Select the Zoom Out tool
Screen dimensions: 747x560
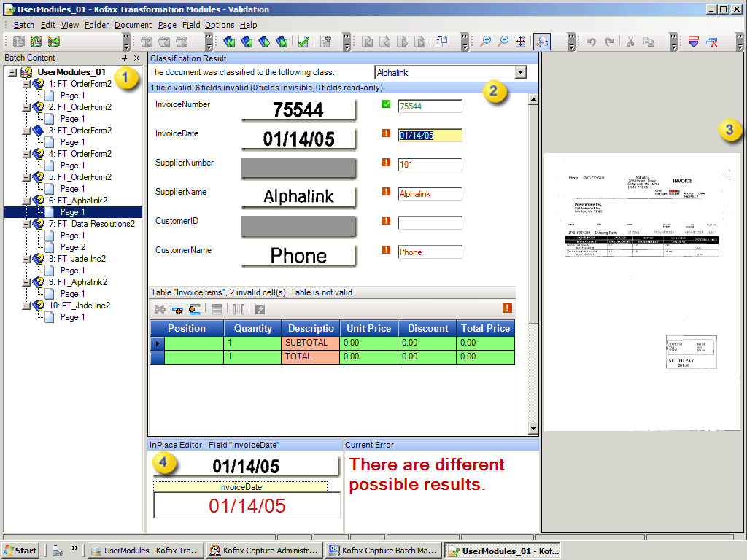pos(504,41)
